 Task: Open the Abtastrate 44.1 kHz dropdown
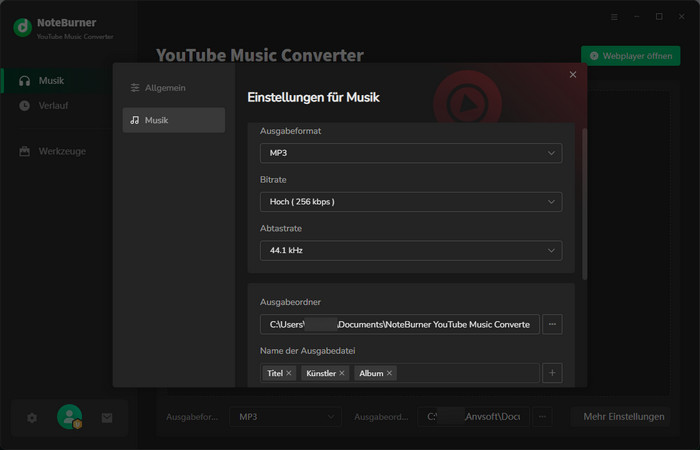tap(411, 250)
